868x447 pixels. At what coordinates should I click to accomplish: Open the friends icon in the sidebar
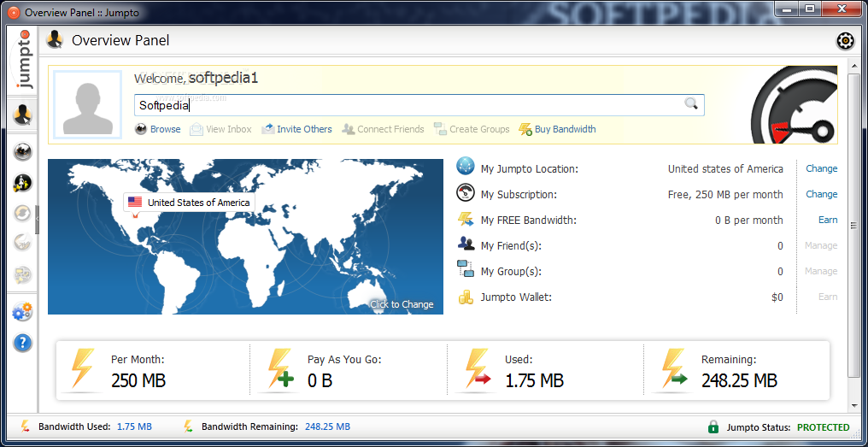(x=23, y=182)
